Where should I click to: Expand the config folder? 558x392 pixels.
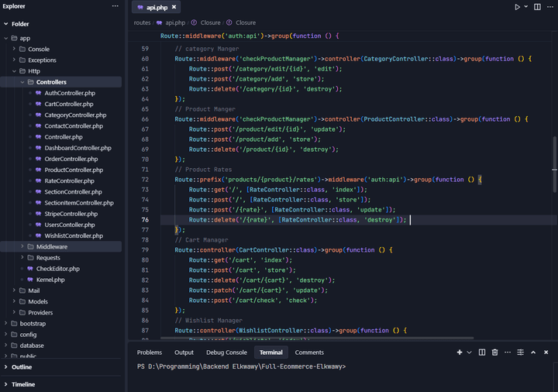(6, 335)
